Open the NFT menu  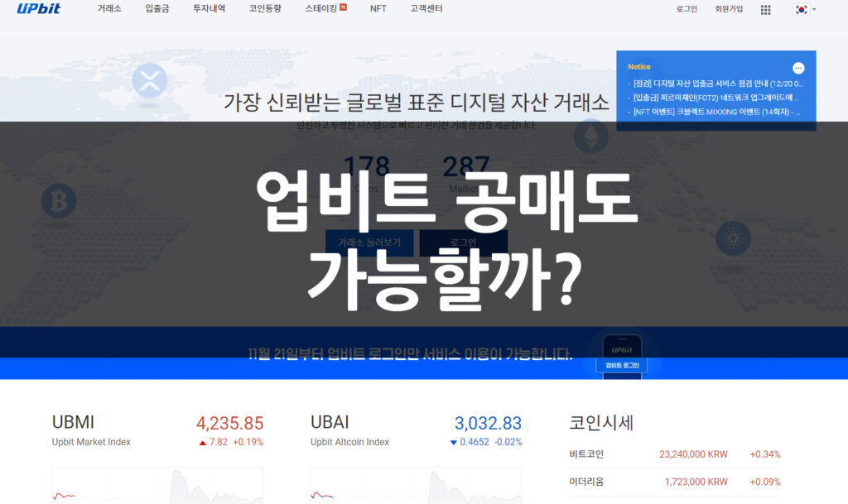[x=378, y=8]
